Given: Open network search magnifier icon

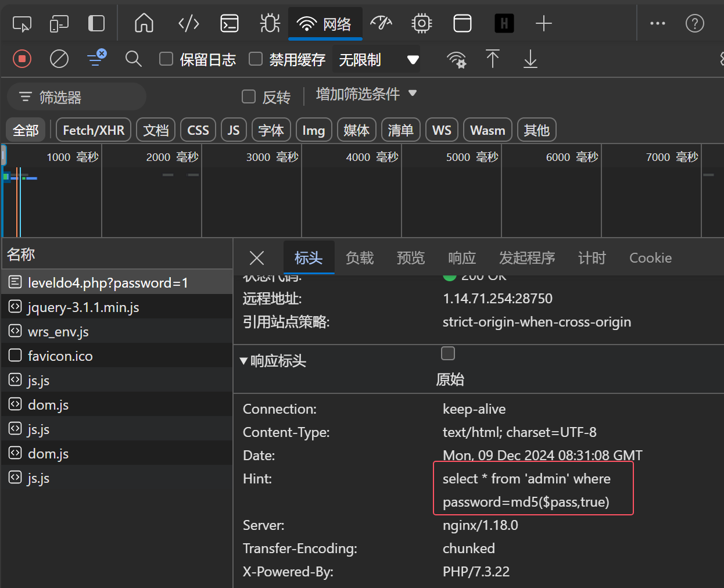Looking at the screenshot, I should pyautogui.click(x=134, y=59).
